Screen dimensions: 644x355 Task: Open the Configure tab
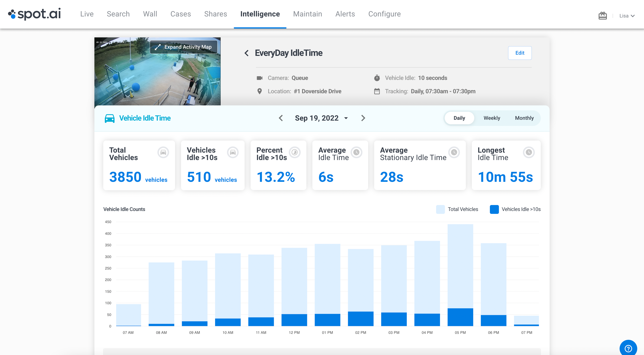(384, 14)
